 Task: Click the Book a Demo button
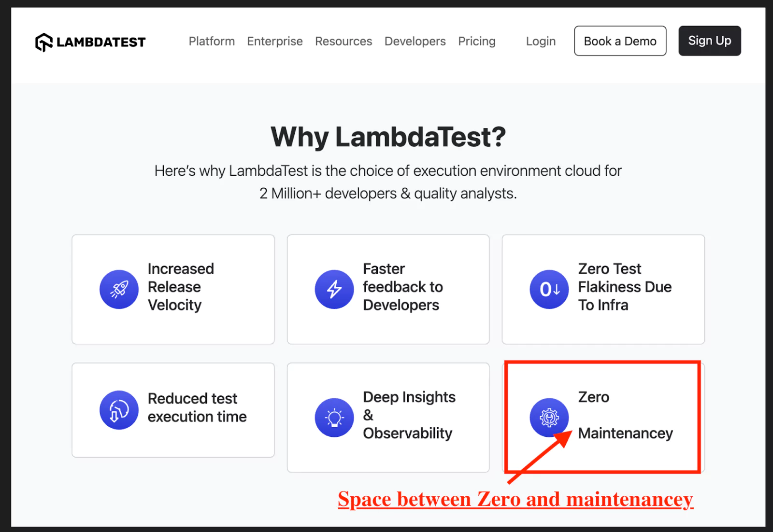620,41
